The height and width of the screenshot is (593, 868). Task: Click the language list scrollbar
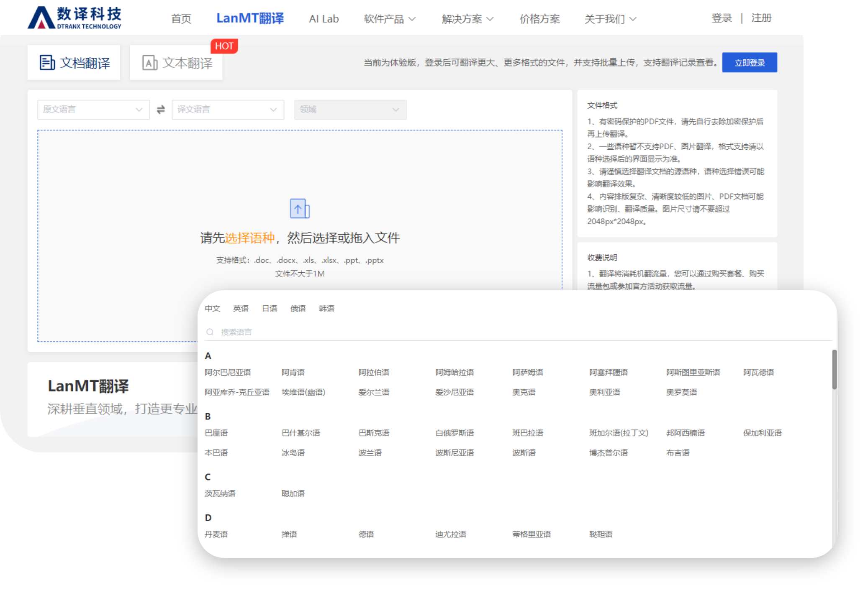pos(834,369)
